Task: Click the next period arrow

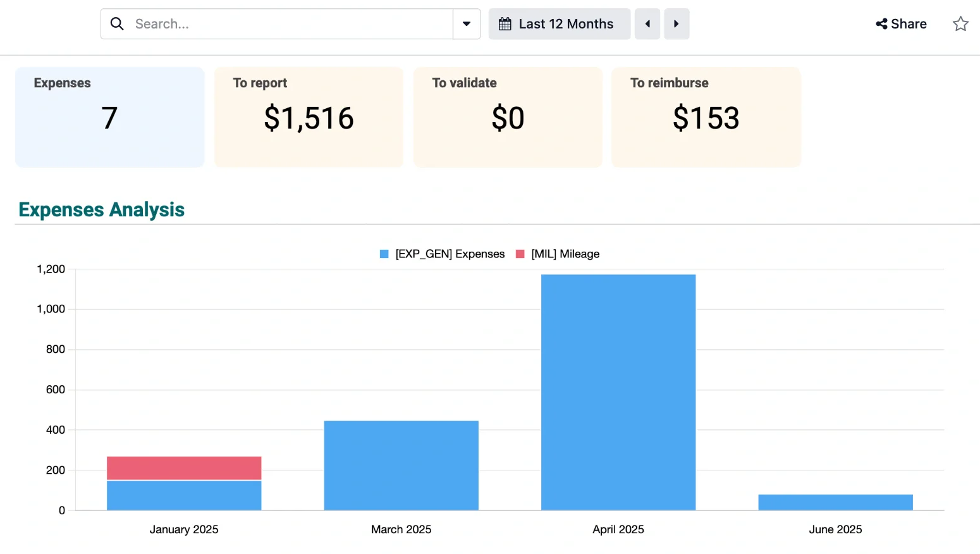Action: point(677,24)
